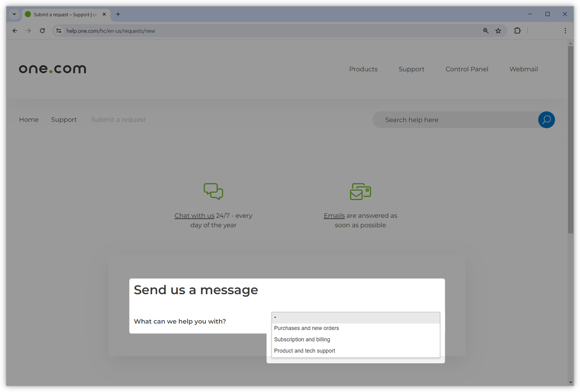Open the browser Extensions puzzle icon
The height and width of the screenshot is (392, 580).
[x=517, y=31]
